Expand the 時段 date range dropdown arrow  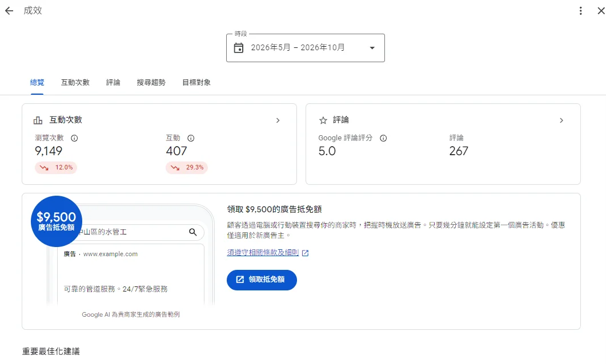[372, 48]
